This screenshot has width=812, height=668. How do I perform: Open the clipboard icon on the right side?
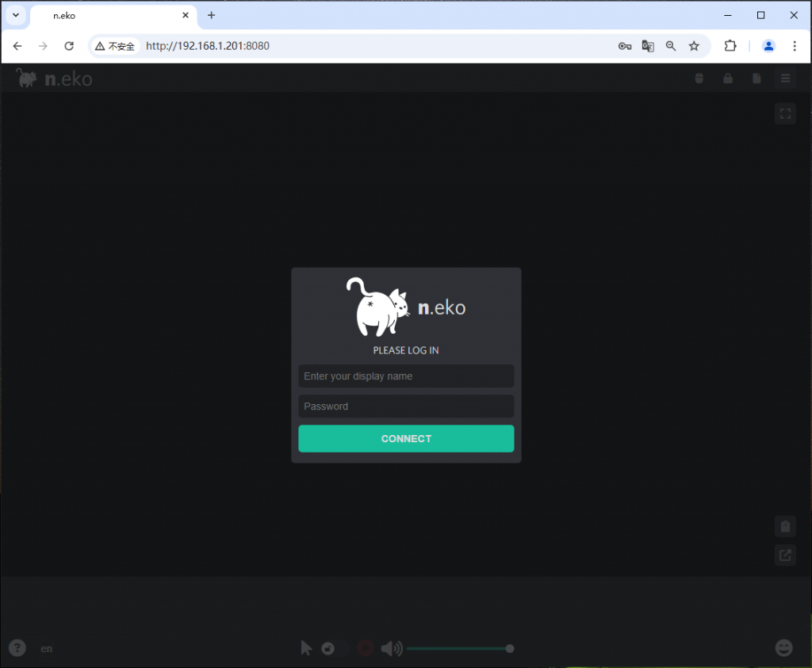pyautogui.click(x=785, y=526)
